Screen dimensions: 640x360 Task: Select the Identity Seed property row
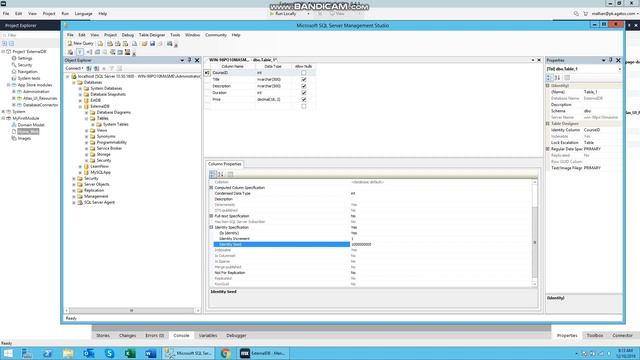[x=282, y=244]
